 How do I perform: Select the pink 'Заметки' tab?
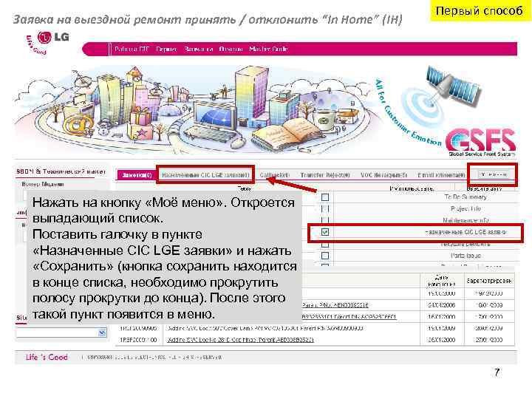pos(137,175)
